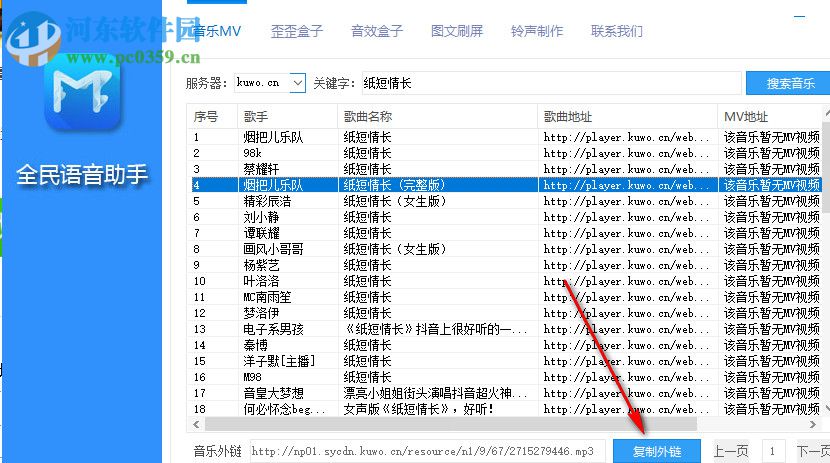The image size is (830, 463).
Task: Select the row by 梦洛伊
Action: coord(504,313)
